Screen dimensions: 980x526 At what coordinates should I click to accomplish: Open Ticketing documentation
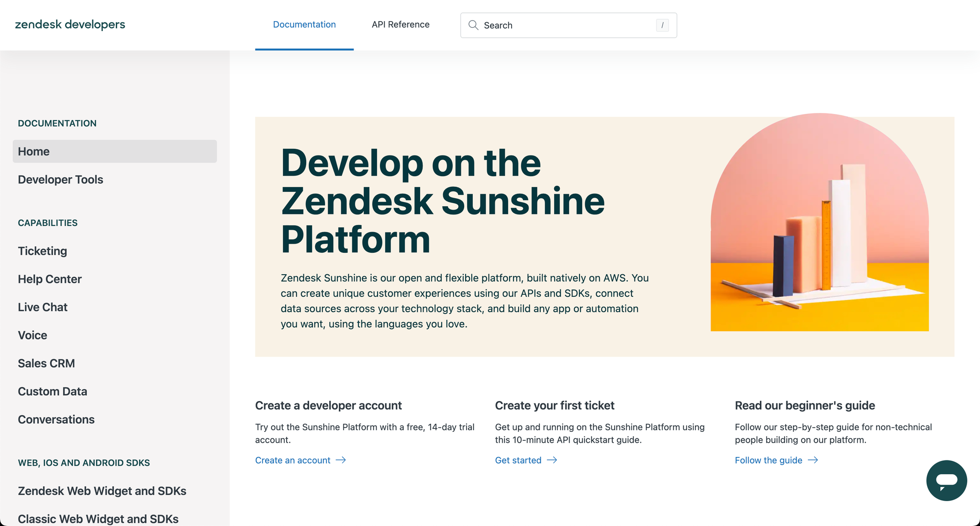pyautogui.click(x=42, y=251)
